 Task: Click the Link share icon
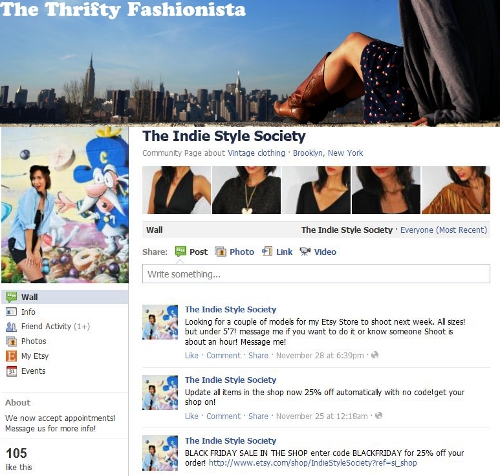click(267, 251)
